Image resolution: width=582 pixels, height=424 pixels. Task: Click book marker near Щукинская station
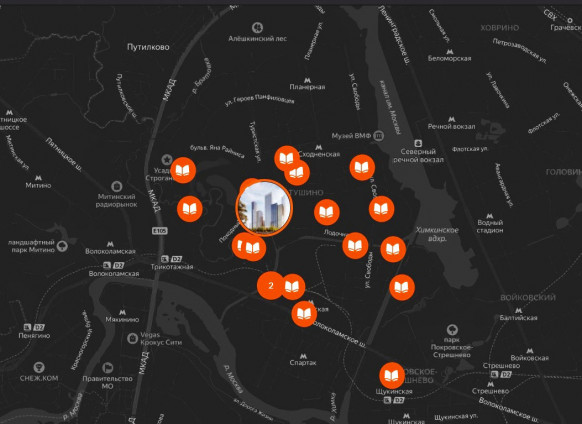(392, 376)
